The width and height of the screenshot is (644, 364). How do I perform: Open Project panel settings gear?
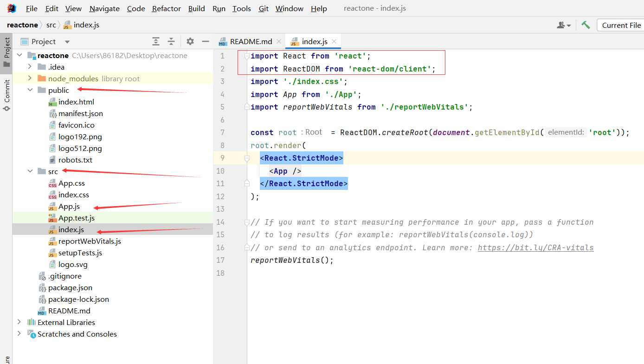pyautogui.click(x=190, y=41)
